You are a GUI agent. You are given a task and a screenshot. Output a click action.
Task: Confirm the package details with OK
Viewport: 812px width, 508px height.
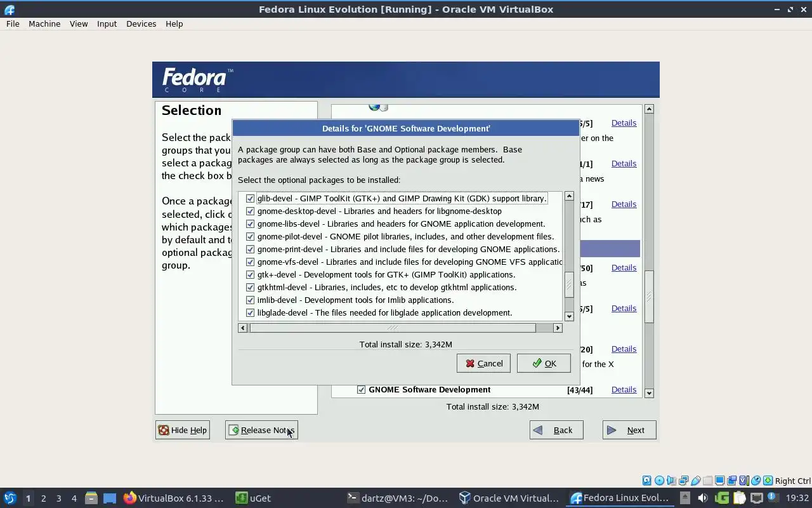click(544, 363)
